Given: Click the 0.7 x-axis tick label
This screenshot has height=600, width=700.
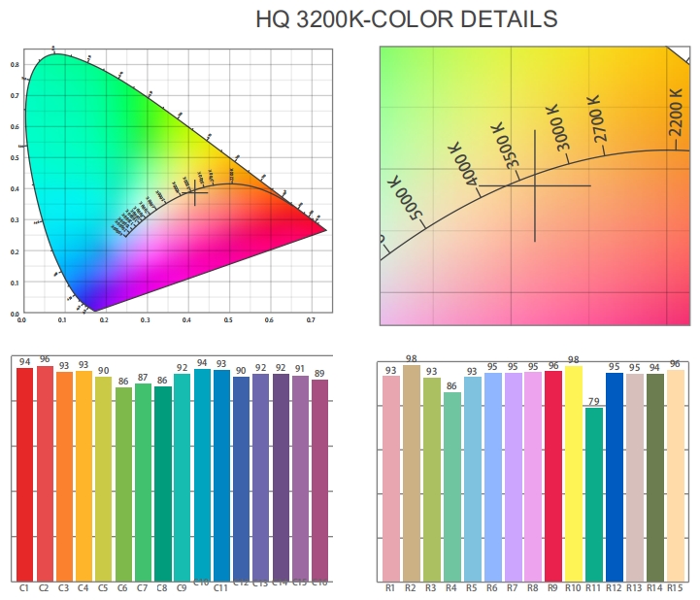Looking at the screenshot, I should (x=311, y=320).
